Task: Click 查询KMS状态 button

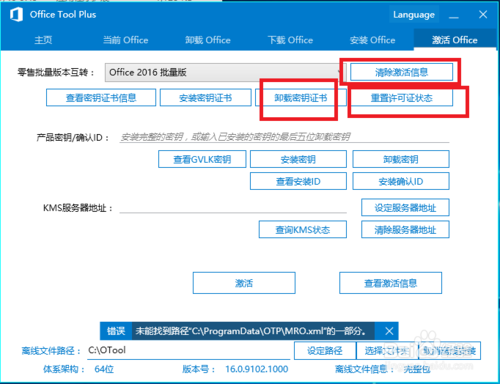Action: pyautogui.click(x=303, y=230)
